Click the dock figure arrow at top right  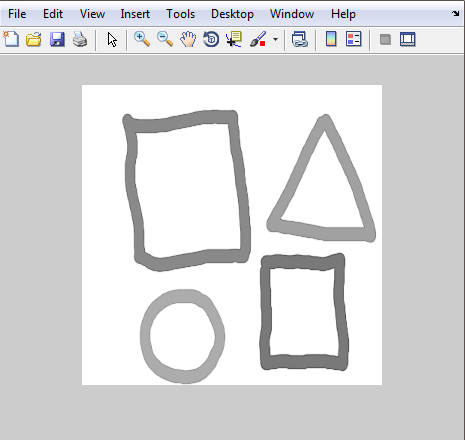click(456, 13)
